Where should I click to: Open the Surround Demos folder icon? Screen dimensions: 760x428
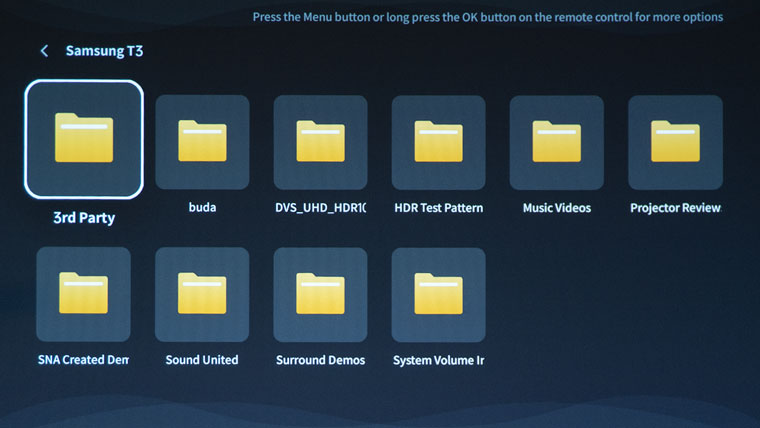[x=320, y=294]
